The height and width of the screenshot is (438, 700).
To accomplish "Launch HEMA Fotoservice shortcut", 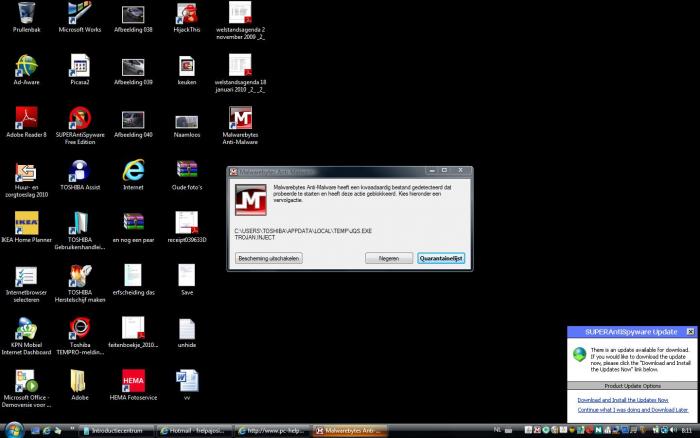I will click(133, 385).
